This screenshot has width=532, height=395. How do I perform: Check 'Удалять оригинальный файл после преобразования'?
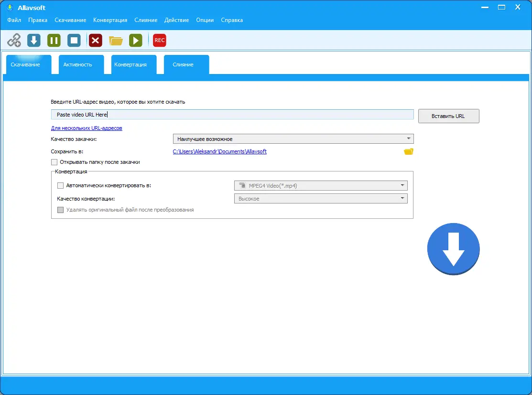61,210
